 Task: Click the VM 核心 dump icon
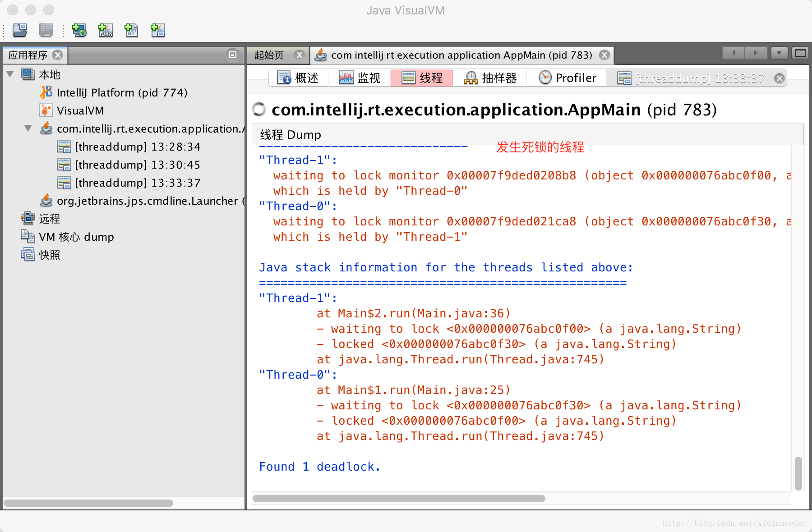(x=28, y=237)
